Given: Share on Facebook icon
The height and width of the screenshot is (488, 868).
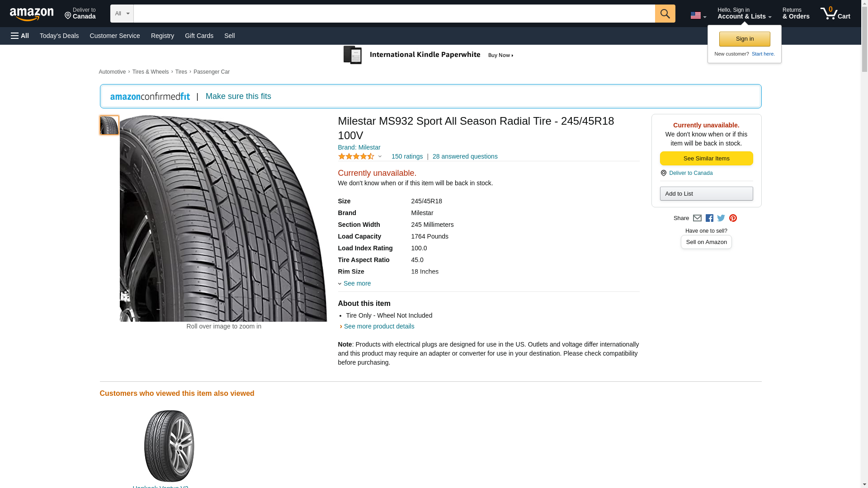Looking at the screenshot, I should 709,218.
